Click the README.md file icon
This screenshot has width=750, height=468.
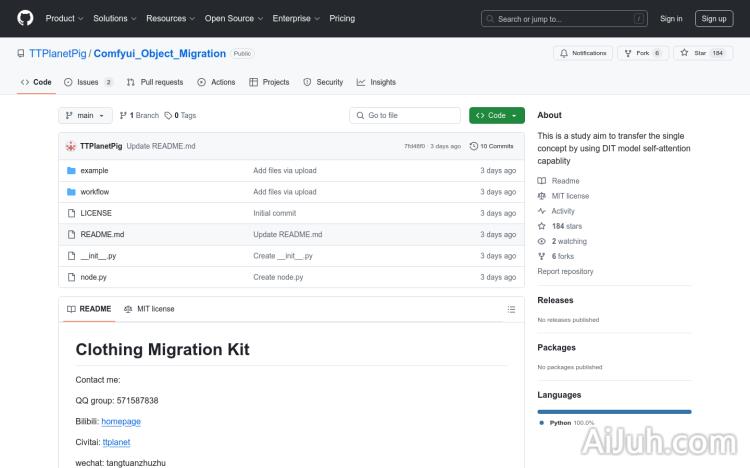(x=71, y=234)
